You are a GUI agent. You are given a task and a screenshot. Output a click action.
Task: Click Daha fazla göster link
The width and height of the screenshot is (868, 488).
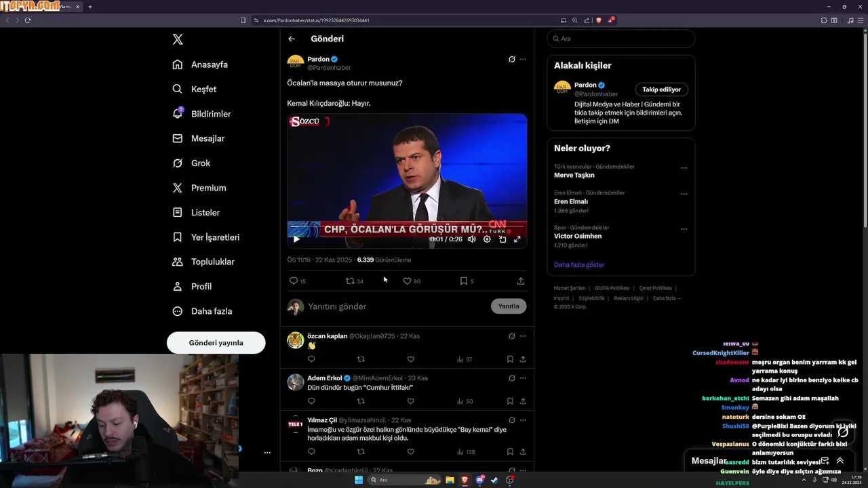[x=579, y=265]
